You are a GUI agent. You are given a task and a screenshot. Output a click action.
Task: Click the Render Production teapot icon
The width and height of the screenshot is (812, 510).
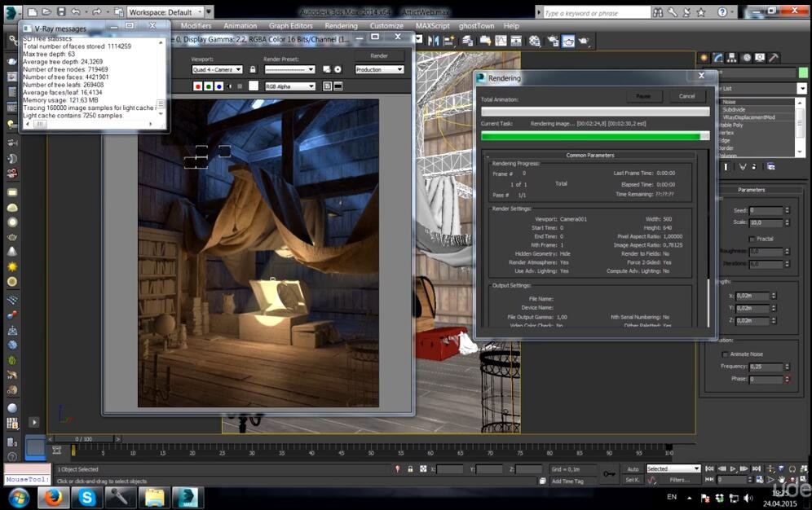585,41
